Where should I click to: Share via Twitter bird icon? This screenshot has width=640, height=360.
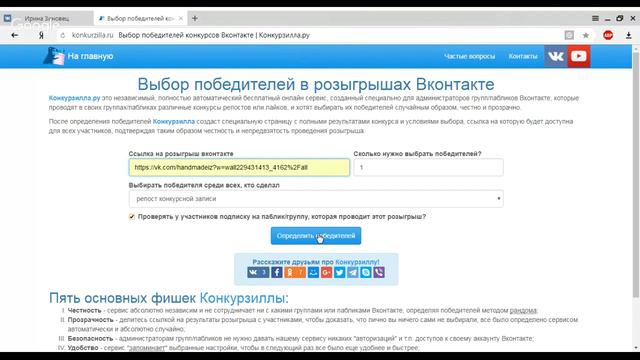[x=339, y=272]
